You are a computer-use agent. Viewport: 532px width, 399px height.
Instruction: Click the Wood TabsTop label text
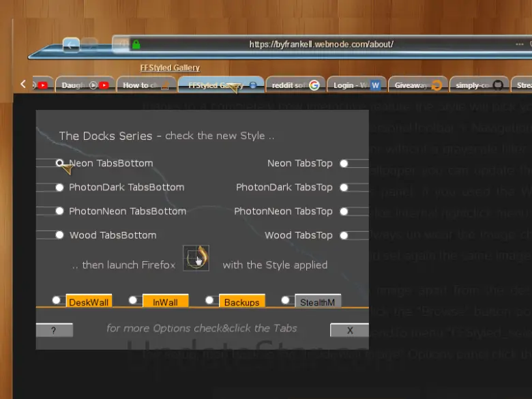click(299, 235)
